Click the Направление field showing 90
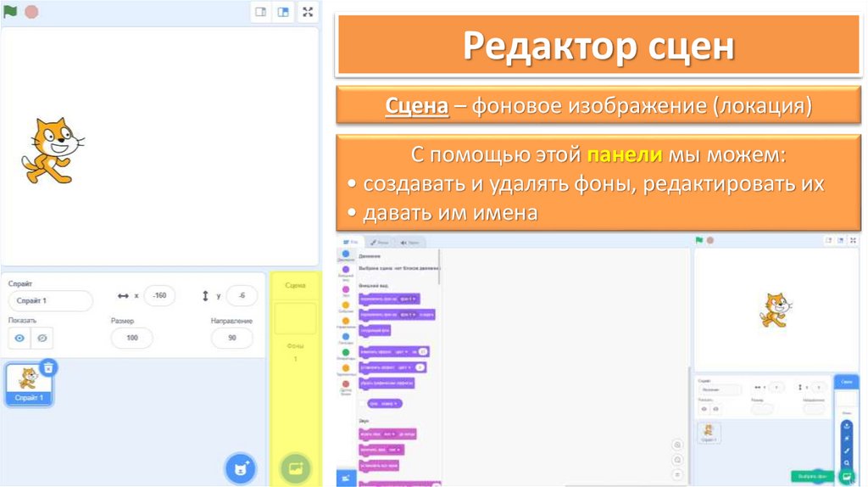868x487 pixels. [x=232, y=338]
